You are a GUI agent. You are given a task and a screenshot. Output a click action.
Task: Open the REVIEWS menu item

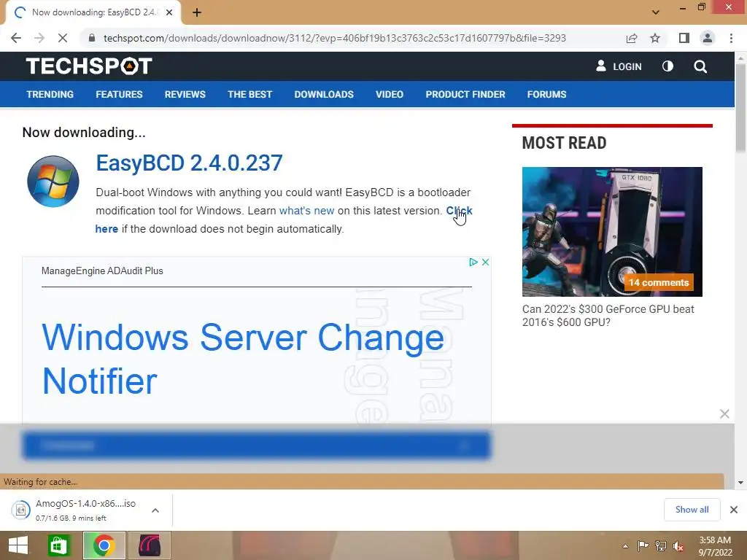pos(185,94)
